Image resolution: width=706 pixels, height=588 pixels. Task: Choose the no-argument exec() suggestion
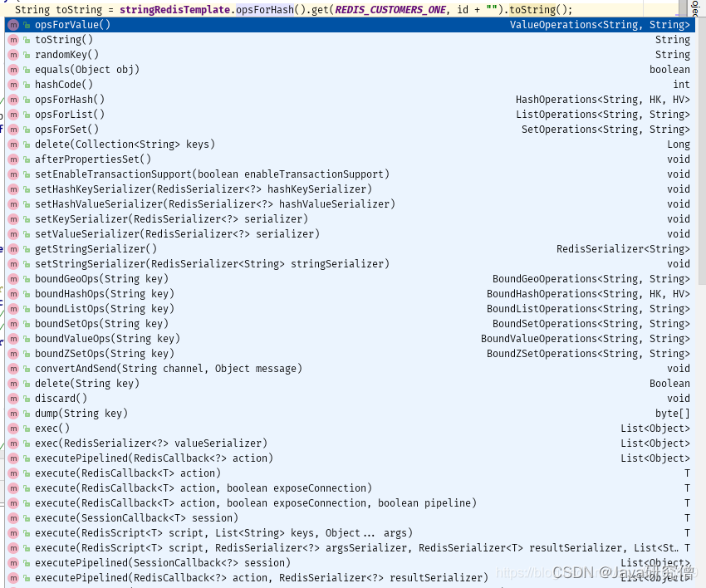pyautogui.click(x=350, y=429)
